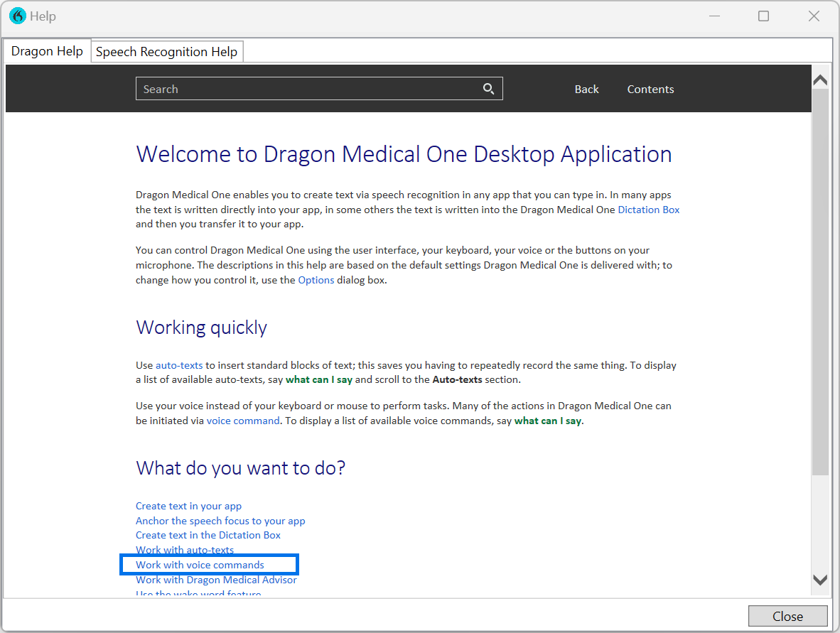Click the Back navigation option
The image size is (840, 633).
pos(586,89)
